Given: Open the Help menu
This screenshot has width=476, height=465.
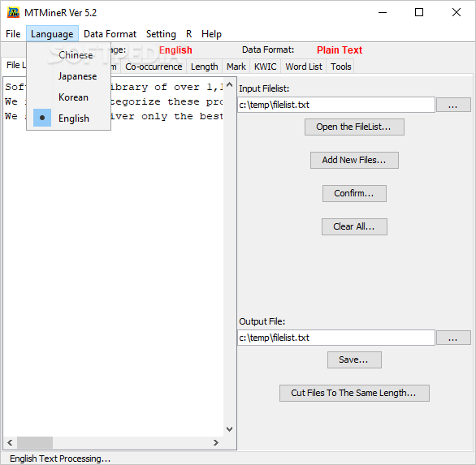Looking at the screenshot, I should [x=211, y=34].
